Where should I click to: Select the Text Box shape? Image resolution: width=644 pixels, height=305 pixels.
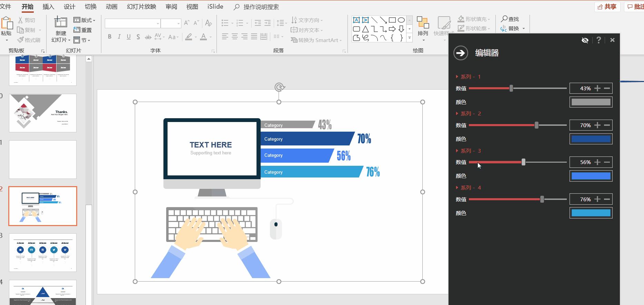[x=356, y=20]
